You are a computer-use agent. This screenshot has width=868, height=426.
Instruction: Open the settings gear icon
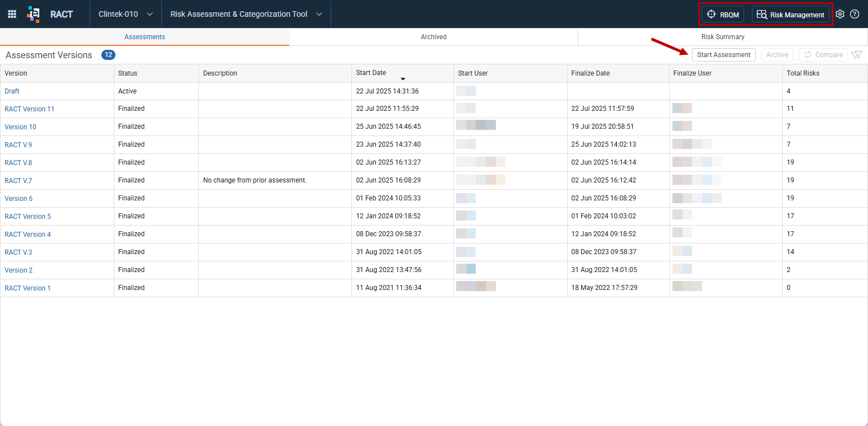840,14
